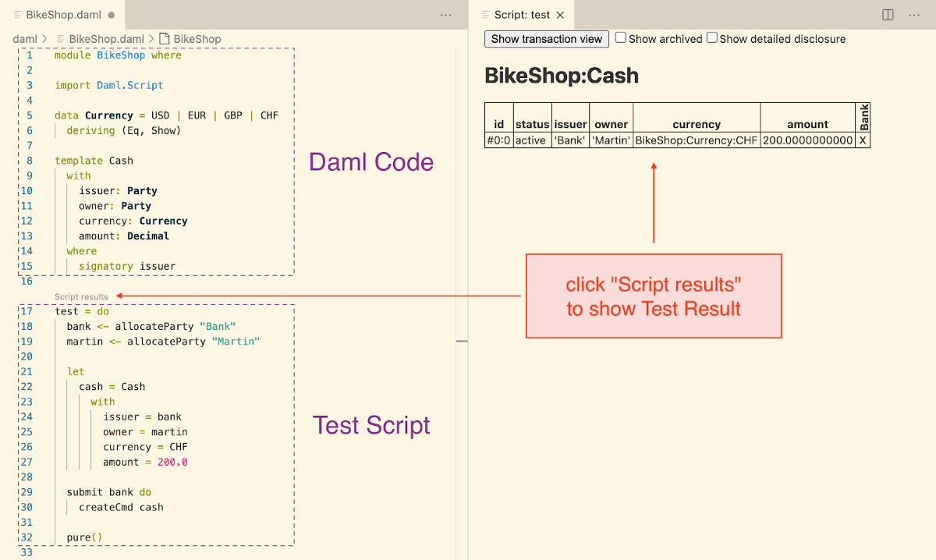Click line number 8 in gutter
The image size is (936, 560).
(30, 161)
